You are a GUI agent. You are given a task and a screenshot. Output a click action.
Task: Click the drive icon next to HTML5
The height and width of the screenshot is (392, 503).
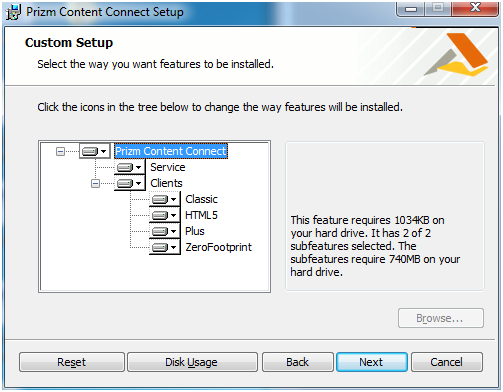(x=160, y=215)
